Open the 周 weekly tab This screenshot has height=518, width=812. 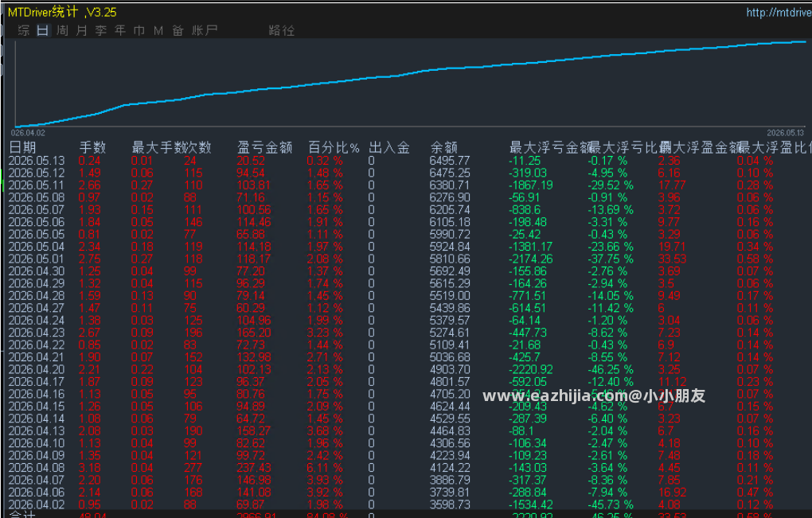coord(62,30)
